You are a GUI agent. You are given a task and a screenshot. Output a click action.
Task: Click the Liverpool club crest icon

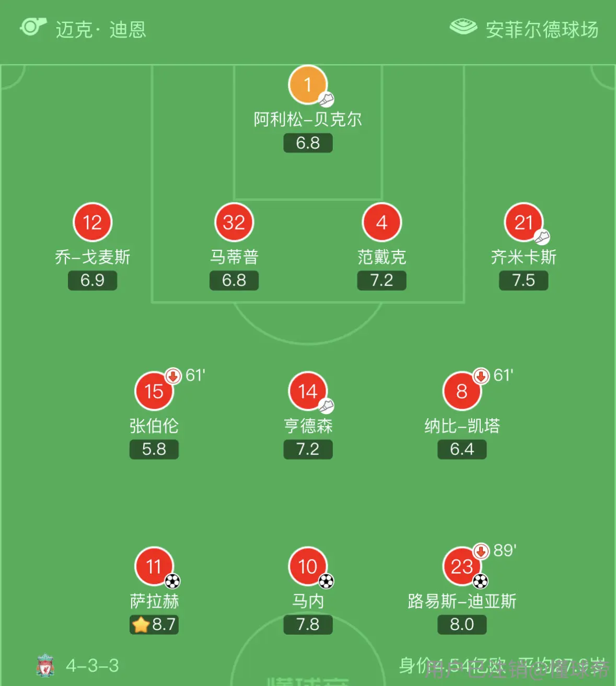45,666
